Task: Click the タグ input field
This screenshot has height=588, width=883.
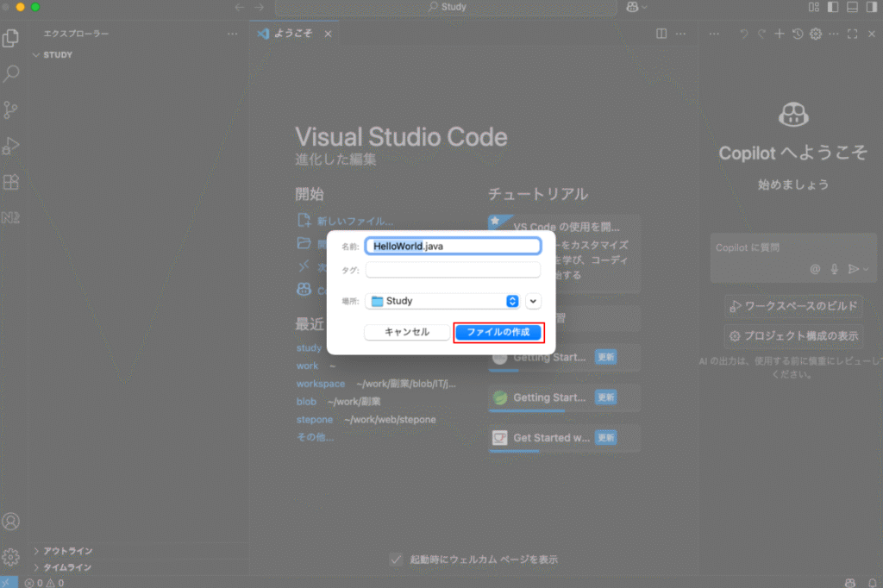Action: 454,271
